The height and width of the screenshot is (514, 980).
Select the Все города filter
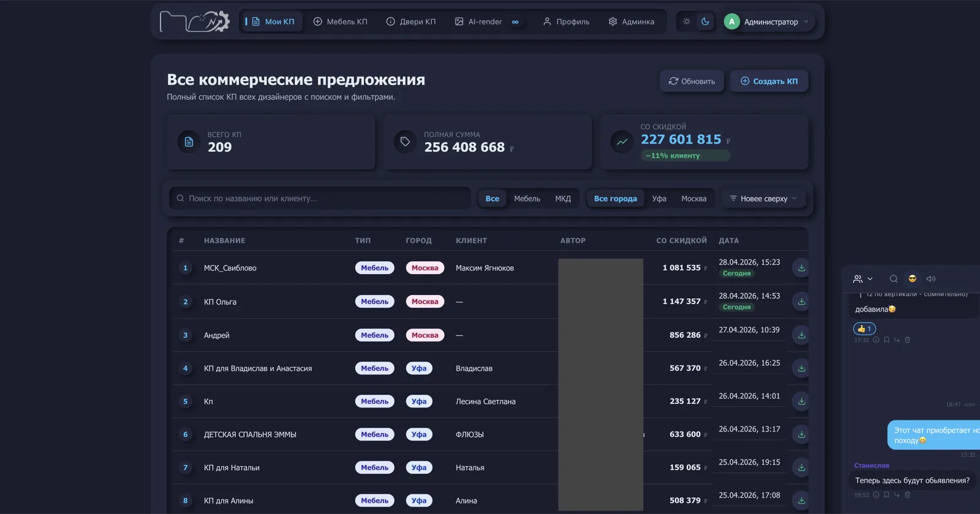pos(616,198)
